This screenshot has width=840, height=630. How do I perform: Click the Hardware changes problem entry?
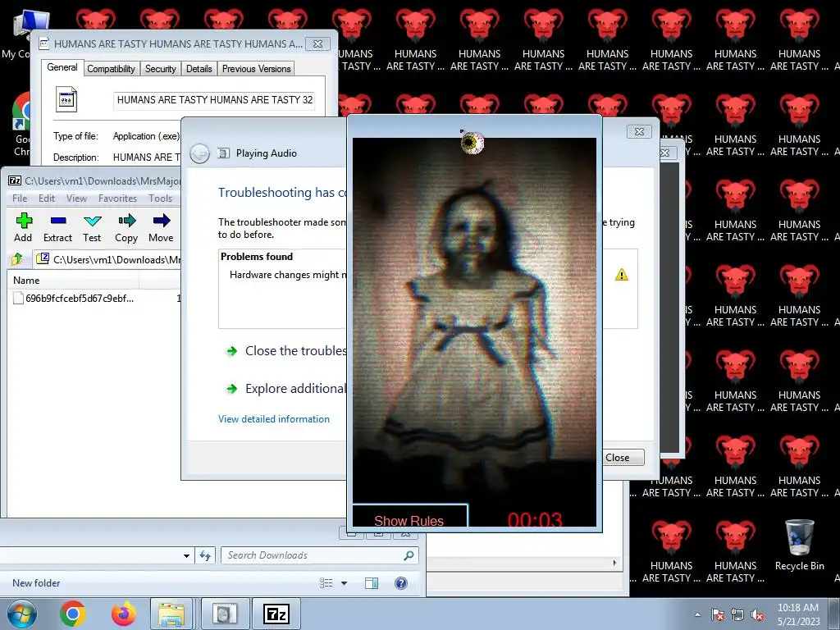click(x=287, y=275)
